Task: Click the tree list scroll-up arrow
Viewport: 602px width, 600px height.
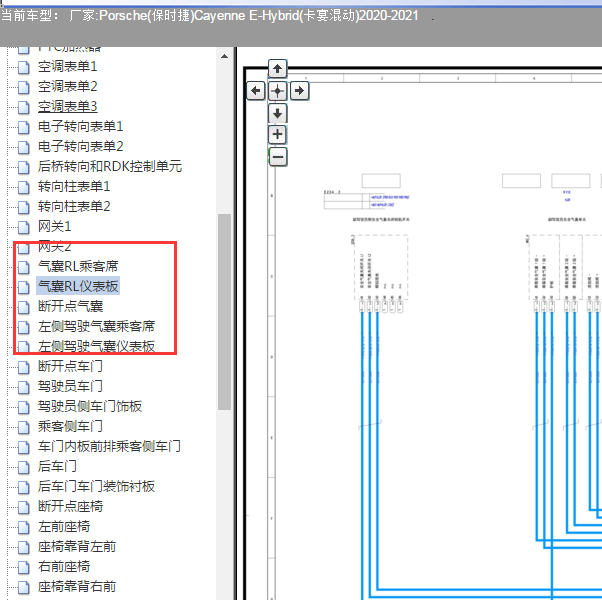Action: (x=225, y=56)
